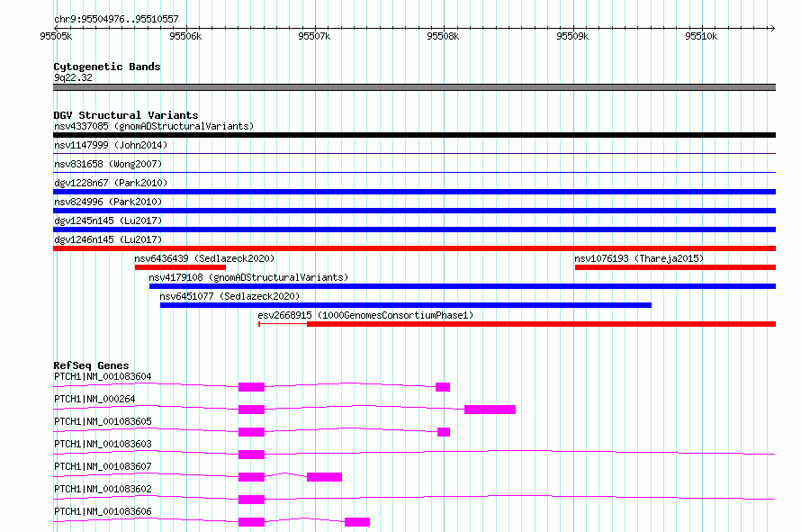Select the red dgv1246n145 variant bar

click(x=414, y=248)
